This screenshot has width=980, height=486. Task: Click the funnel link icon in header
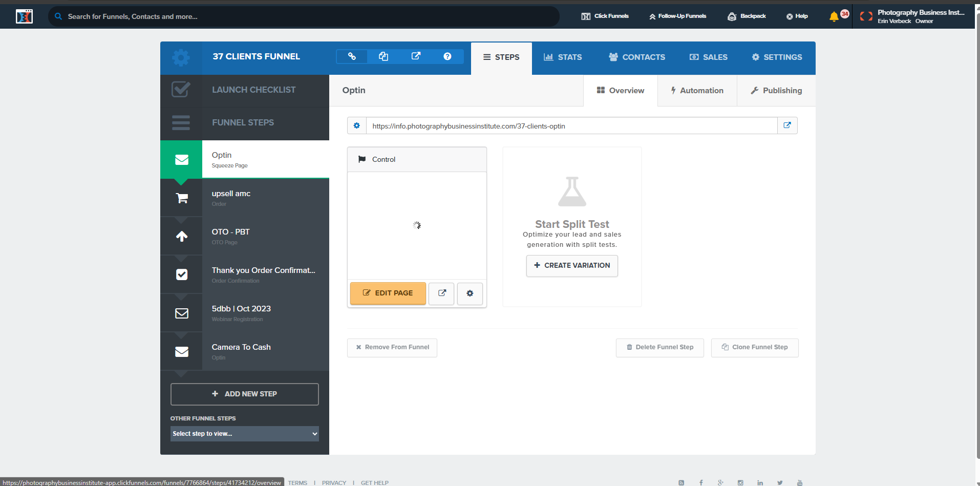[x=352, y=56]
